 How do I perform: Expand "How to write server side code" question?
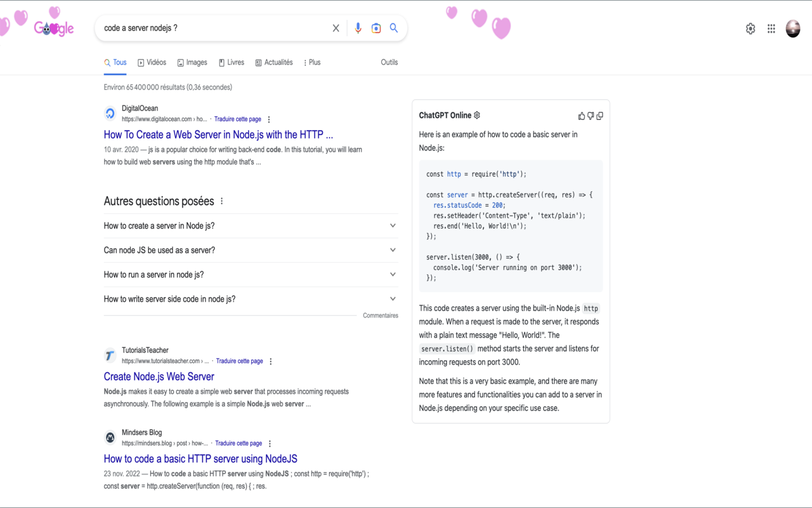[x=251, y=299]
